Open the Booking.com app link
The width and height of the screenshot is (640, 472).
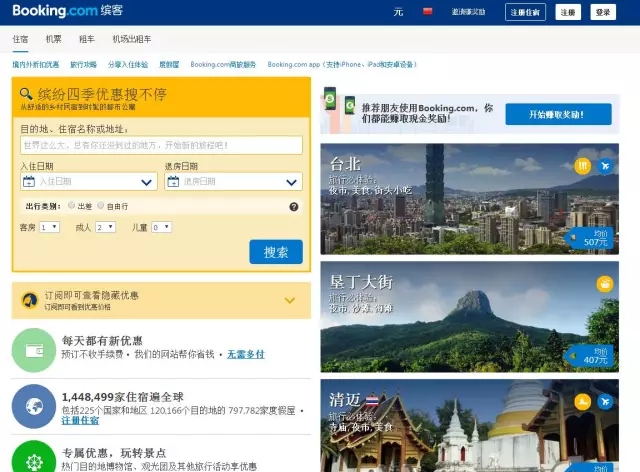(x=342, y=65)
